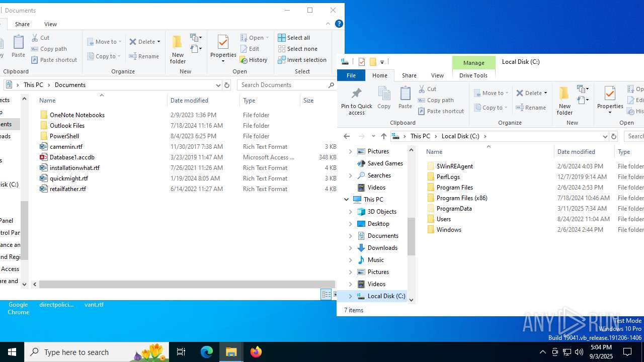Image resolution: width=644 pixels, height=362 pixels.
Task: Click History in the Documents window ribbon
Action: point(254,60)
